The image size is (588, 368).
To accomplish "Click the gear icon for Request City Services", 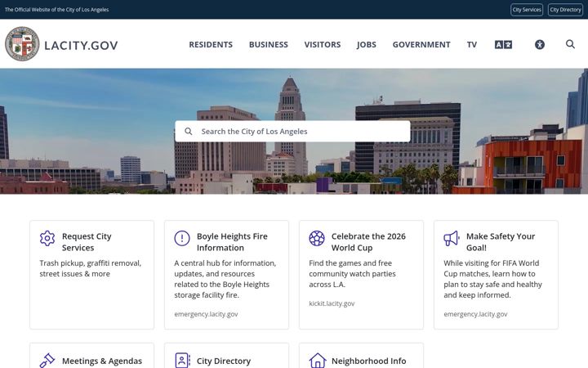I will click(47, 239).
